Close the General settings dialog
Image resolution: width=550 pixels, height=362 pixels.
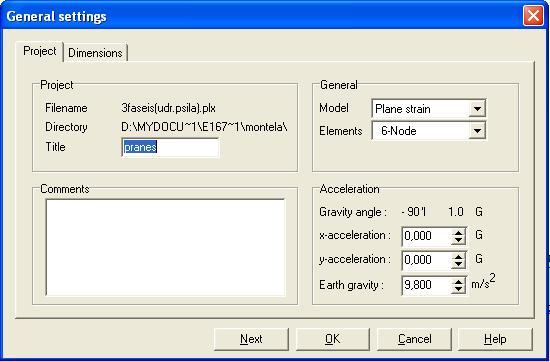533,16
